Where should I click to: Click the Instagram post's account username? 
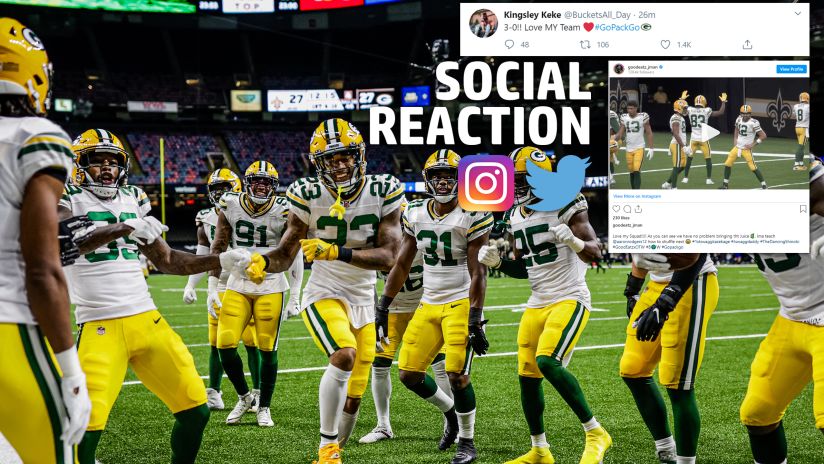[x=642, y=67]
